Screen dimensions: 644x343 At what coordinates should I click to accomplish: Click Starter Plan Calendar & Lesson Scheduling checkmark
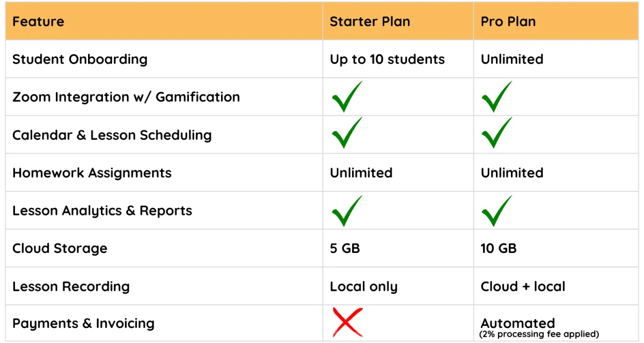click(x=347, y=133)
